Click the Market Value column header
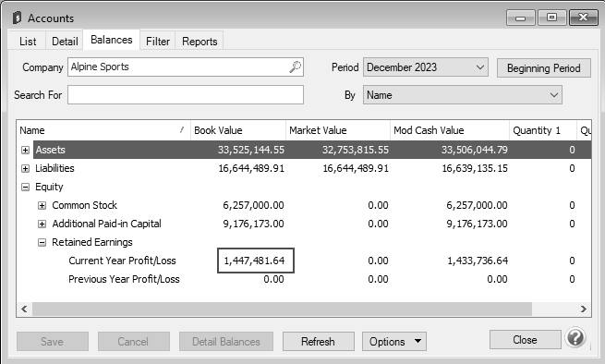The width and height of the screenshot is (605, 364). [x=338, y=130]
